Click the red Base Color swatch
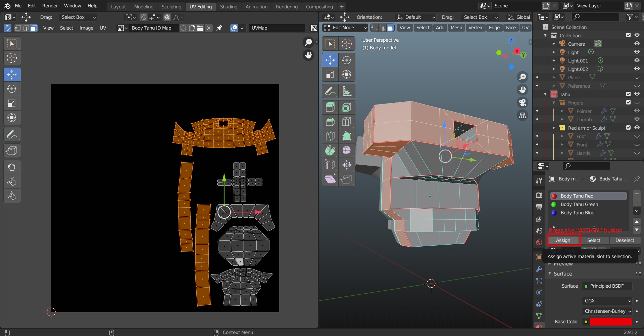Image resolution: width=644 pixels, height=336 pixels. [611, 322]
